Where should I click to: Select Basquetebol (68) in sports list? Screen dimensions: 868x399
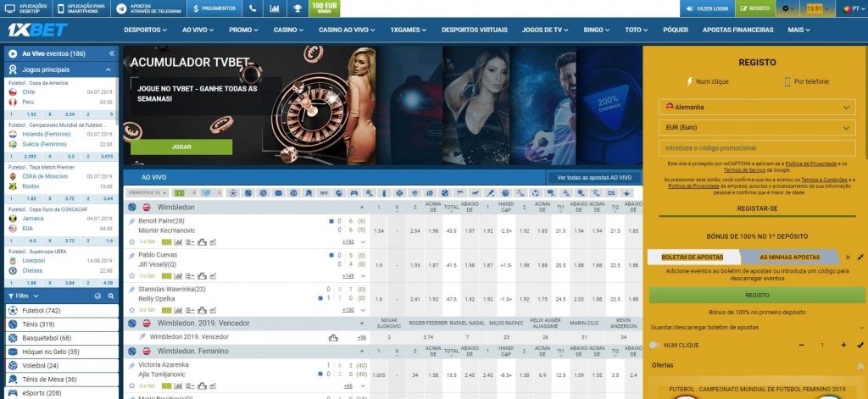point(61,338)
